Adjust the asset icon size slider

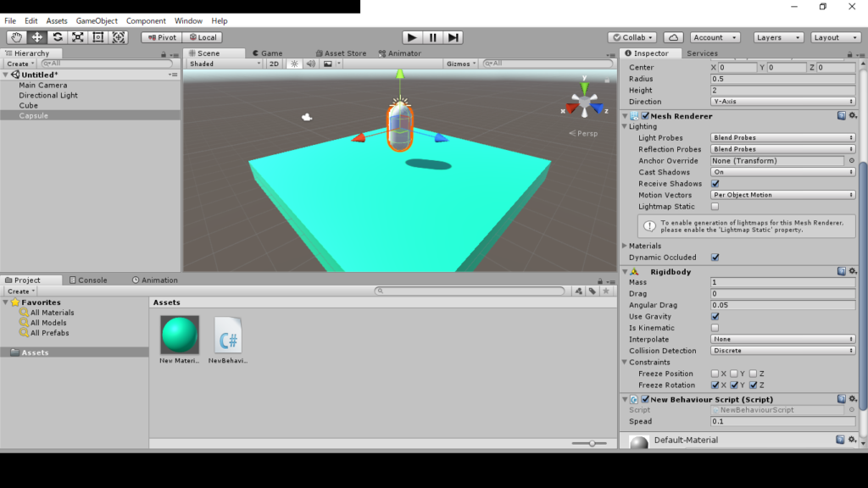click(592, 443)
